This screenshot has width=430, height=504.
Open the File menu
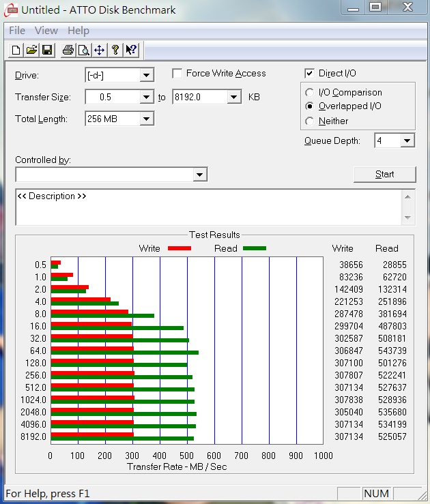(x=17, y=31)
